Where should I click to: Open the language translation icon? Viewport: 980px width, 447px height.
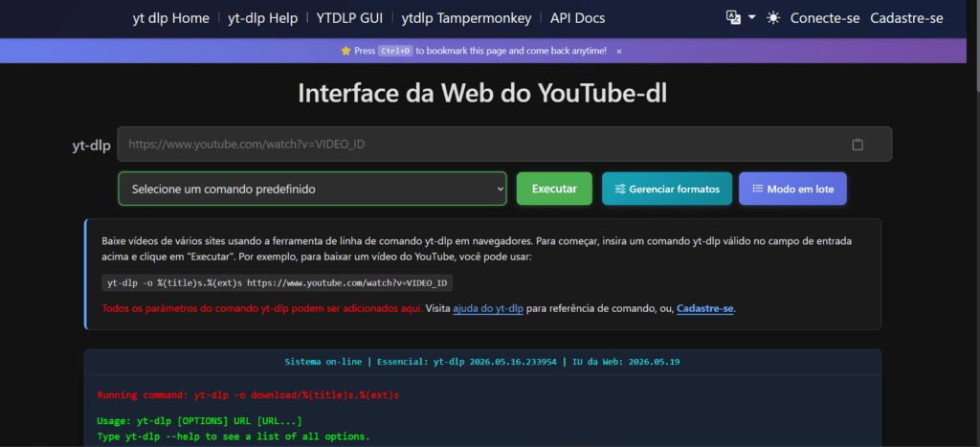pyautogui.click(x=733, y=18)
